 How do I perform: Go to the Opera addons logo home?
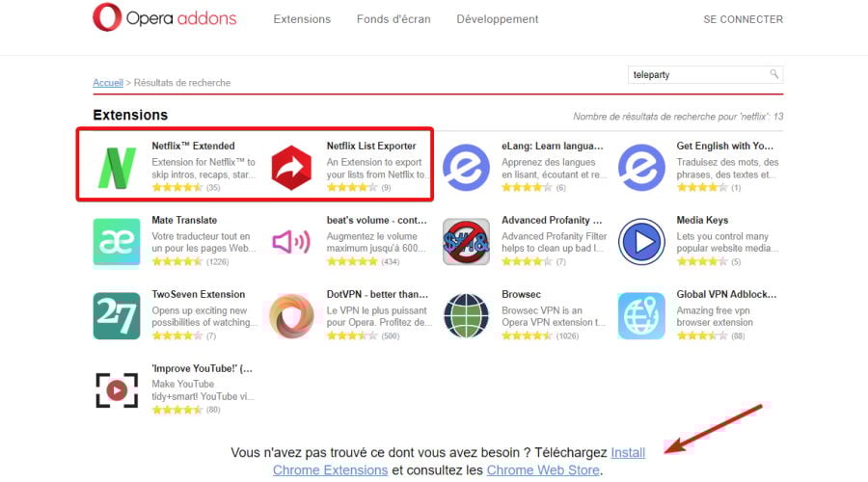click(164, 17)
